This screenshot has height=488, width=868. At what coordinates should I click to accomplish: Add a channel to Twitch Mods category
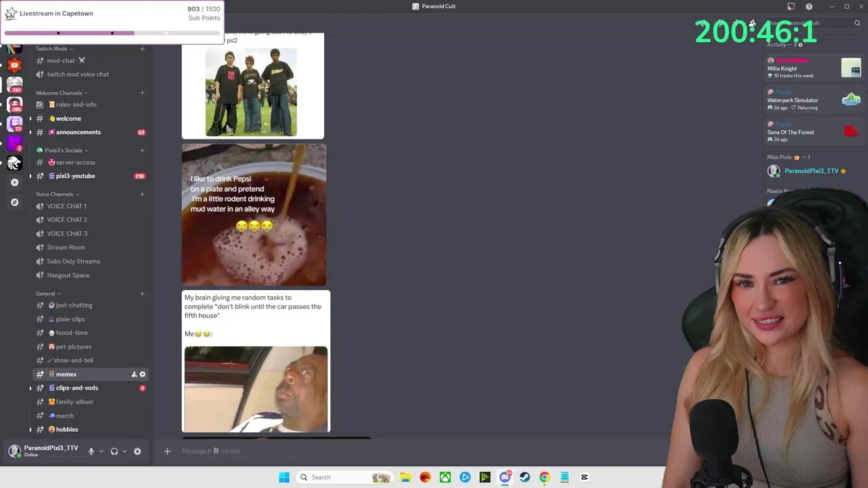(x=142, y=49)
